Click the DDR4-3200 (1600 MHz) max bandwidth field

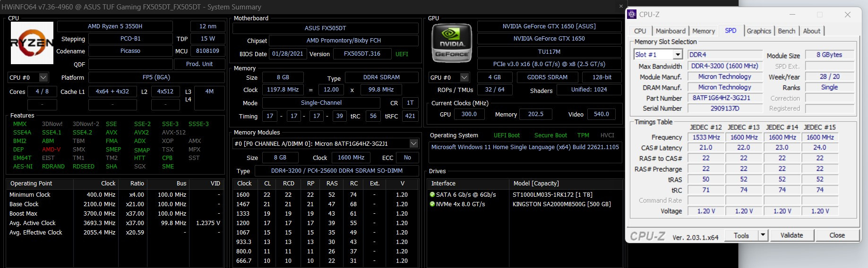click(725, 66)
